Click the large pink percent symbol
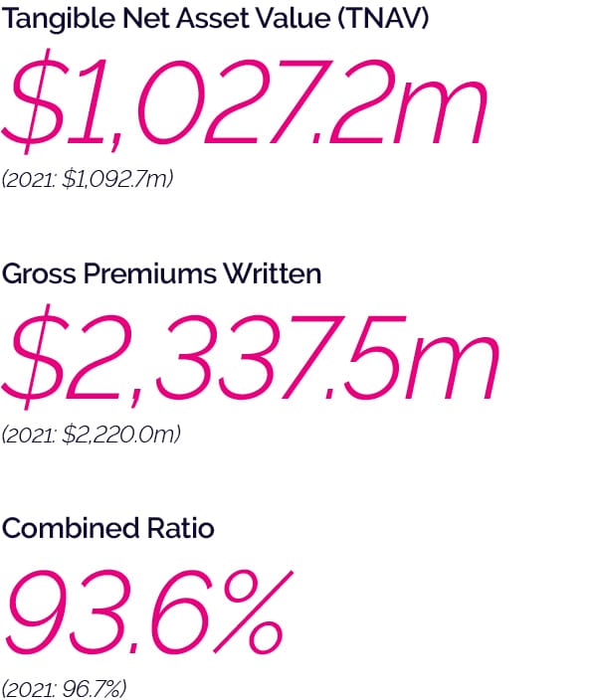 point(253,612)
